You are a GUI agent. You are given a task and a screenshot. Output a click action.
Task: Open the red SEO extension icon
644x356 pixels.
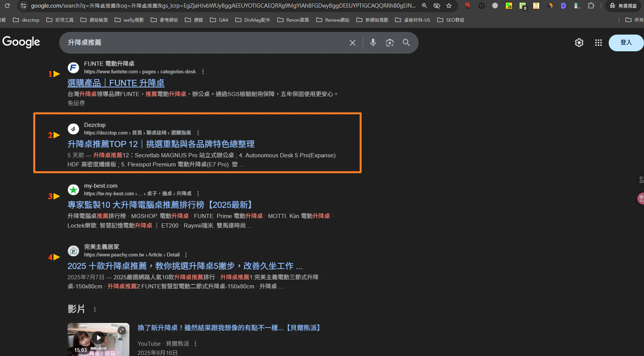pos(468,6)
